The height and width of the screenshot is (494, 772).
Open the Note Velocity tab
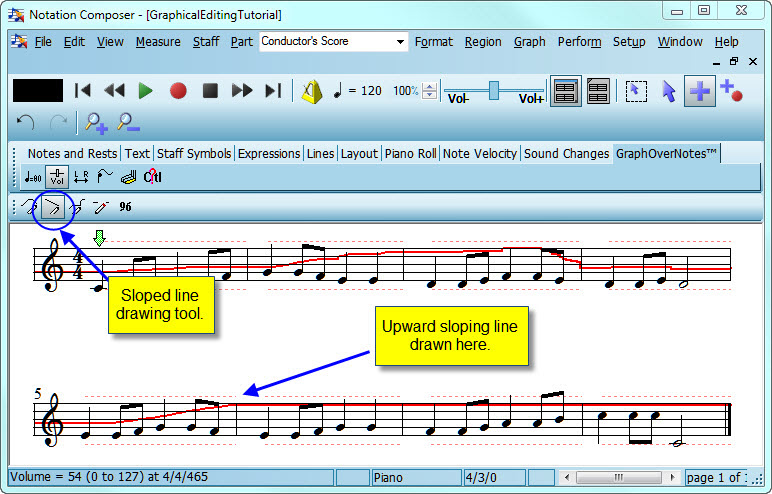pos(480,153)
